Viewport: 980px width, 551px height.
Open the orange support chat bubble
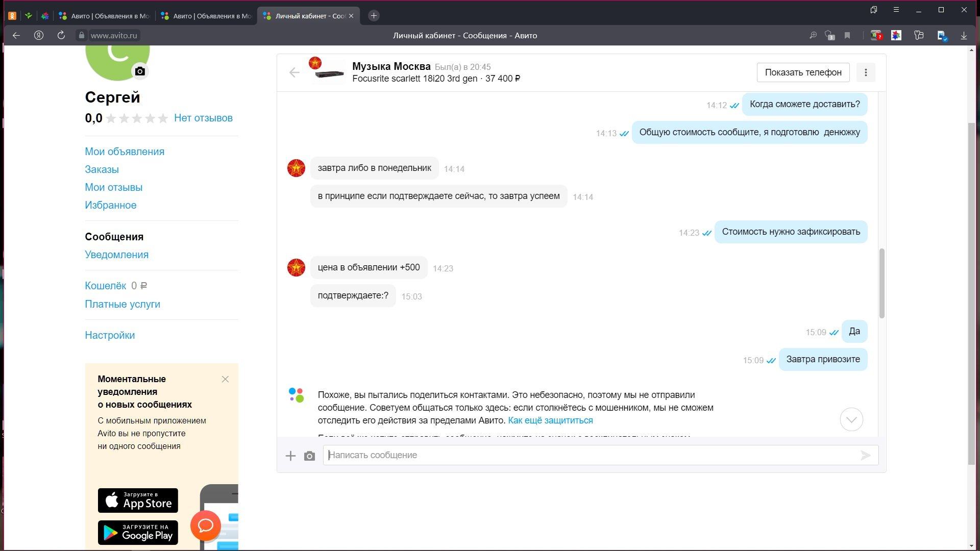[x=206, y=525]
